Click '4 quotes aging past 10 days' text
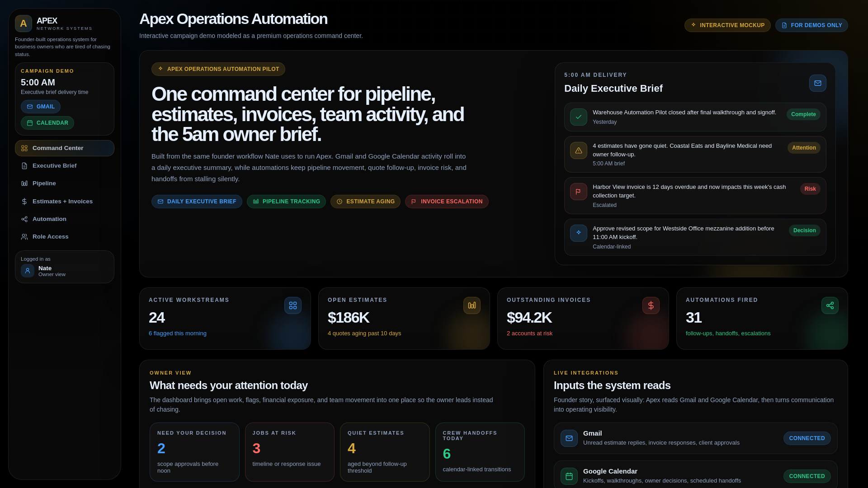Viewport: 868px width, 488px height. point(364,333)
